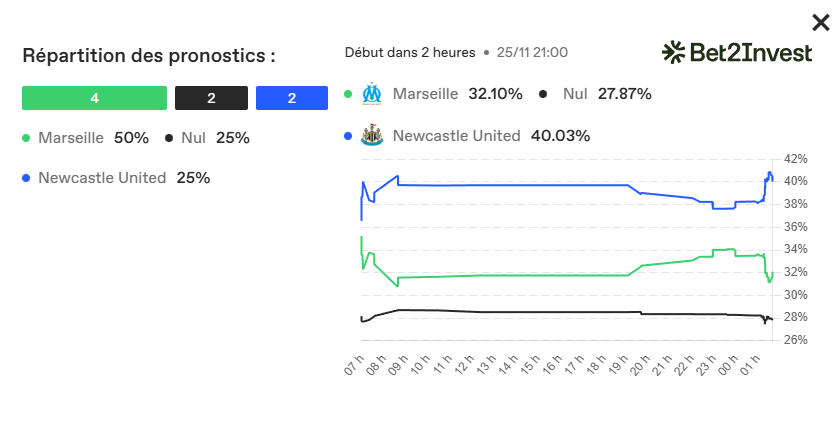Click the black Nul dot in chart legend

point(543,94)
